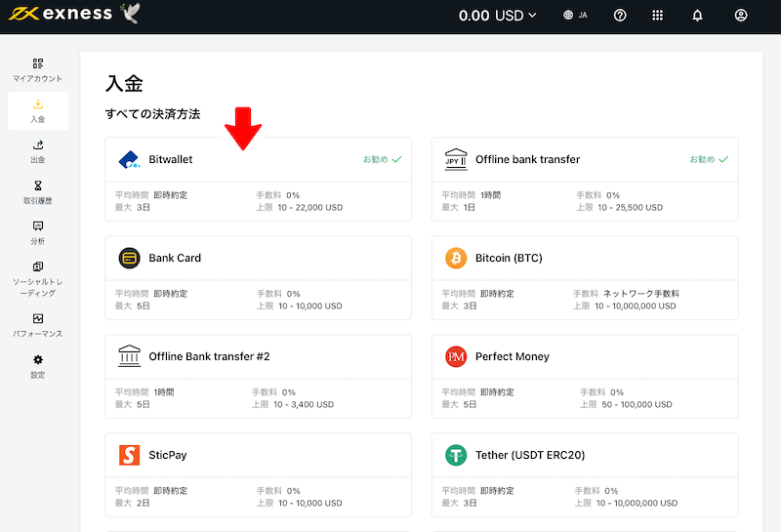The image size is (781, 532).
Task: Open パフォーマンス in sidebar
Action: pos(38,325)
